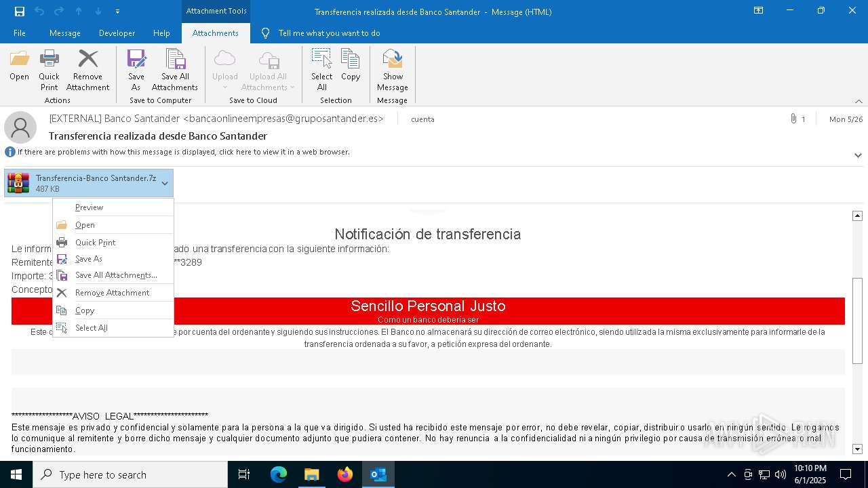
Task: Choose Open from the context menu
Action: coord(113,225)
